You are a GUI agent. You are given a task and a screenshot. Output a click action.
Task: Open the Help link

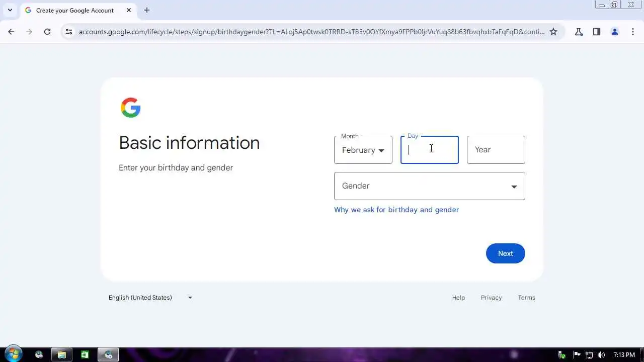pyautogui.click(x=458, y=298)
